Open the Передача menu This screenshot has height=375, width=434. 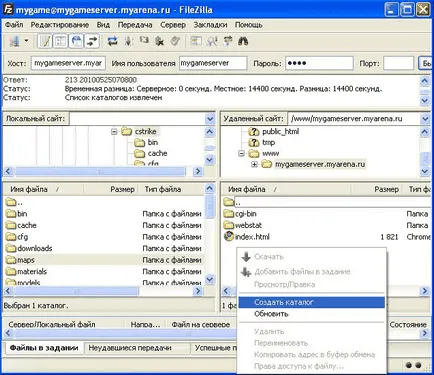(x=135, y=25)
